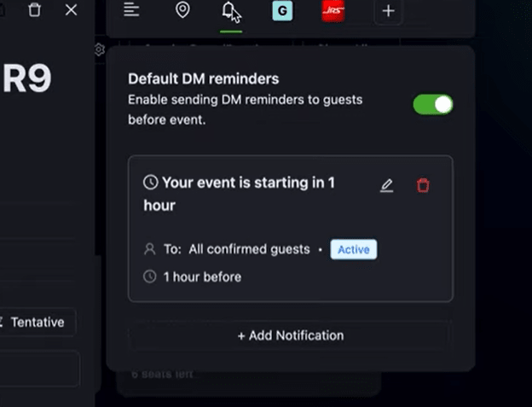Click the "1 hour before" text

pos(203,277)
